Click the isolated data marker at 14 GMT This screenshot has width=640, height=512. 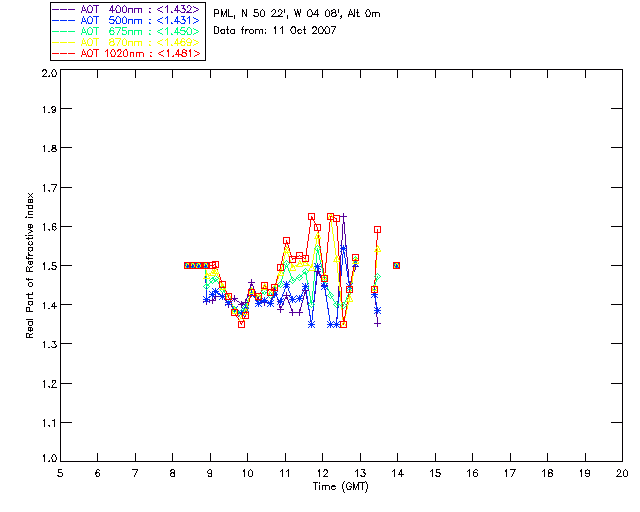click(x=396, y=266)
